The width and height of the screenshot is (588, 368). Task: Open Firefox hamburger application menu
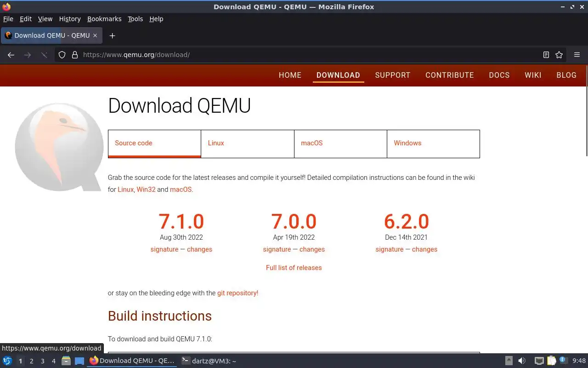(x=577, y=55)
